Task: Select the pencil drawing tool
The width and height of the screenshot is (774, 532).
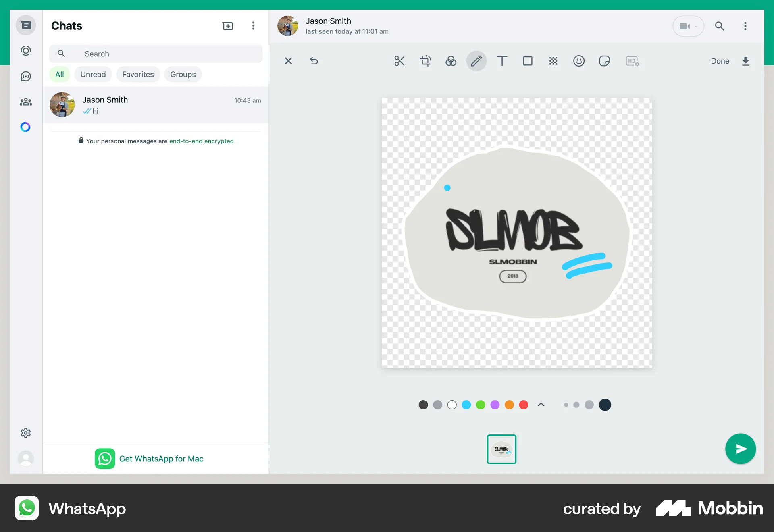Action: pyautogui.click(x=476, y=61)
